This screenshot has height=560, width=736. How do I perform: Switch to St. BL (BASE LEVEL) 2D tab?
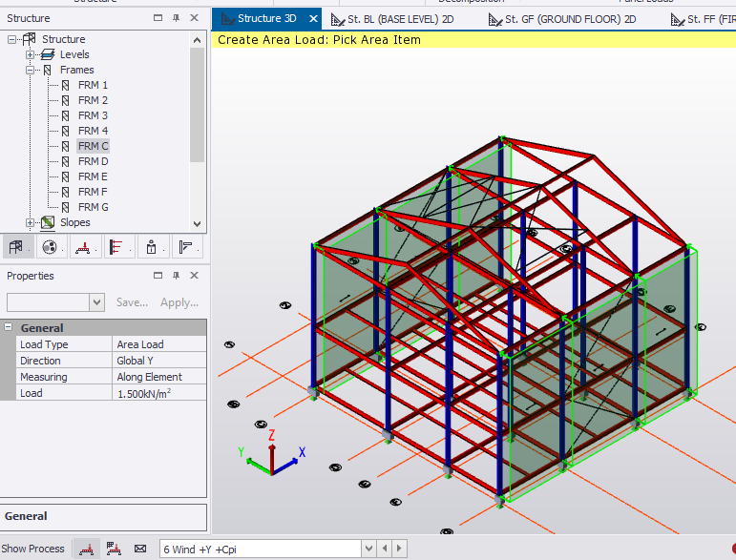(392, 19)
